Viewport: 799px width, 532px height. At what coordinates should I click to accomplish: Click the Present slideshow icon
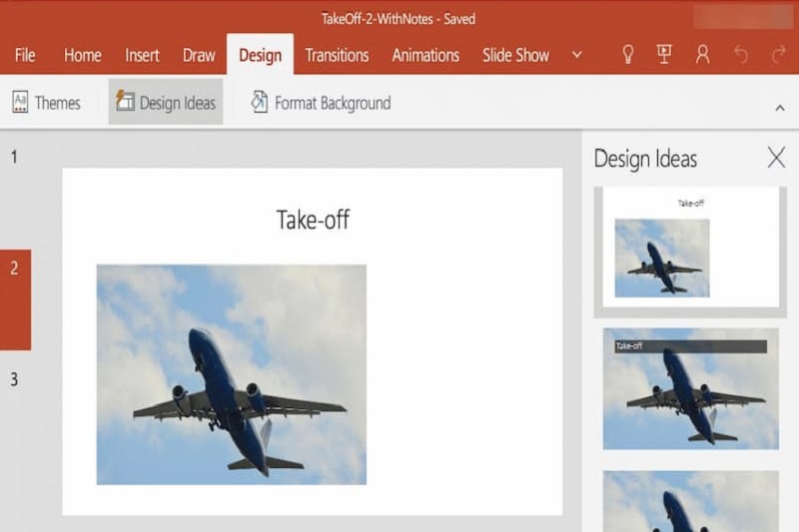click(664, 55)
